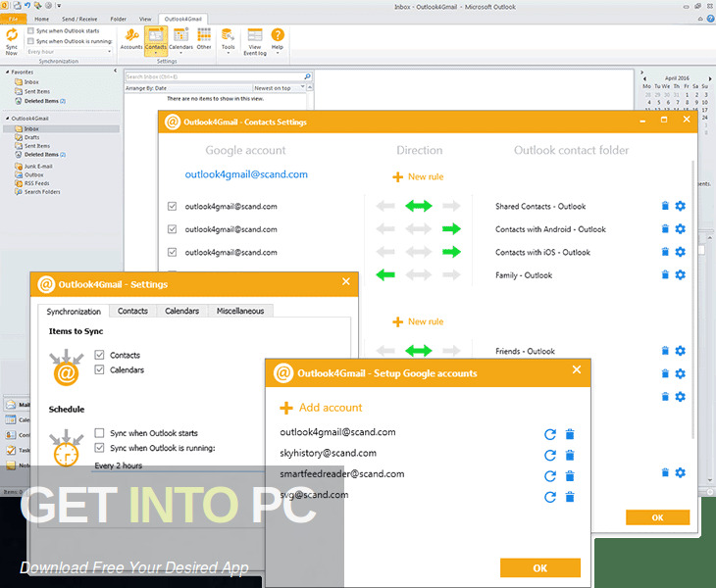Set right arrow direction for Android rule
The image size is (716, 588).
pyautogui.click(x=451, y=228)
